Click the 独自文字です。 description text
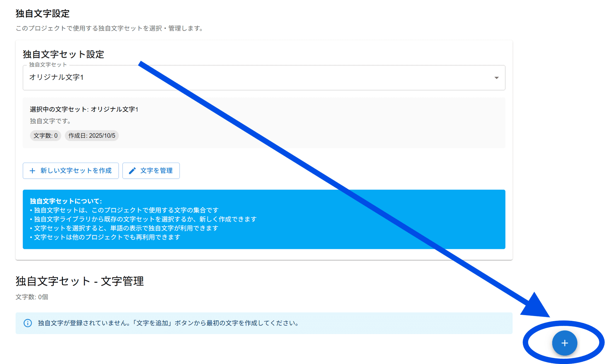This screenshot has width=605, height=364. tap(50, 121)
